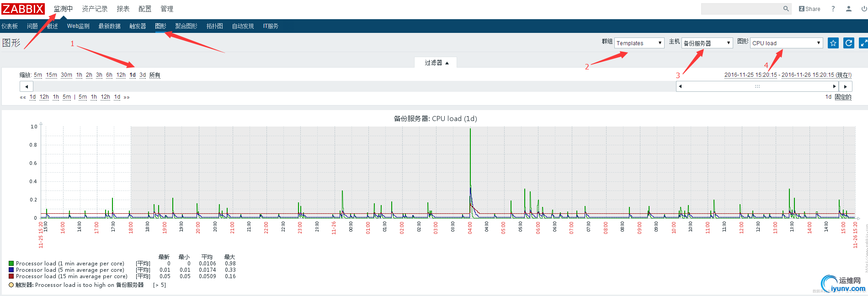
Task: Open the 图形 CPU load dropdown
Action: [x=786, y=43]
